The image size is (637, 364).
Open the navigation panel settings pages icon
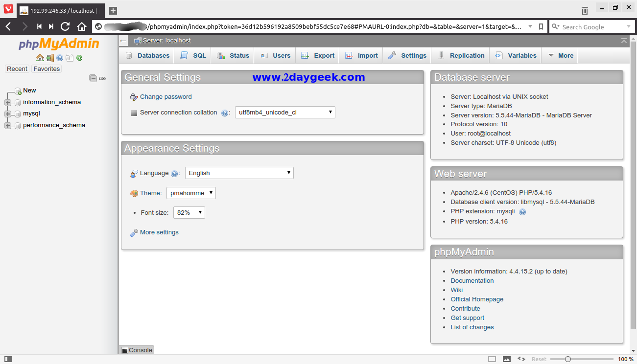tap(70, 58)
